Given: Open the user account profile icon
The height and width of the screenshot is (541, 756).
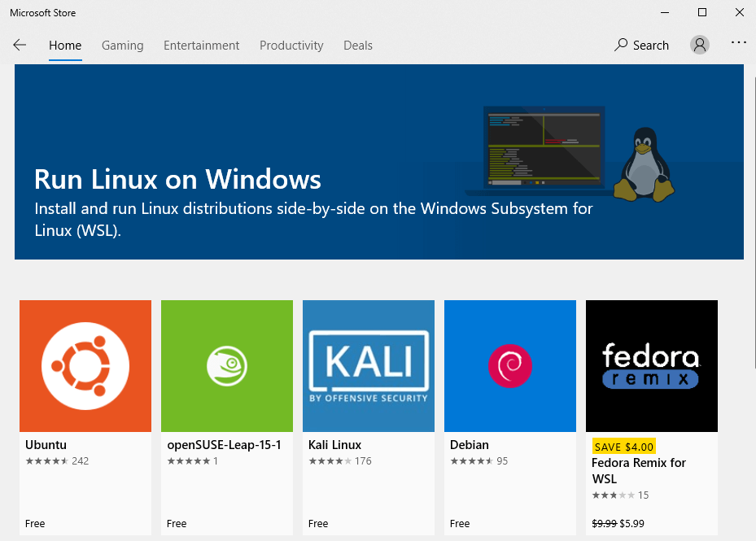Looking at the screenshot, I should pyautogui.click(x=699, y=46).
